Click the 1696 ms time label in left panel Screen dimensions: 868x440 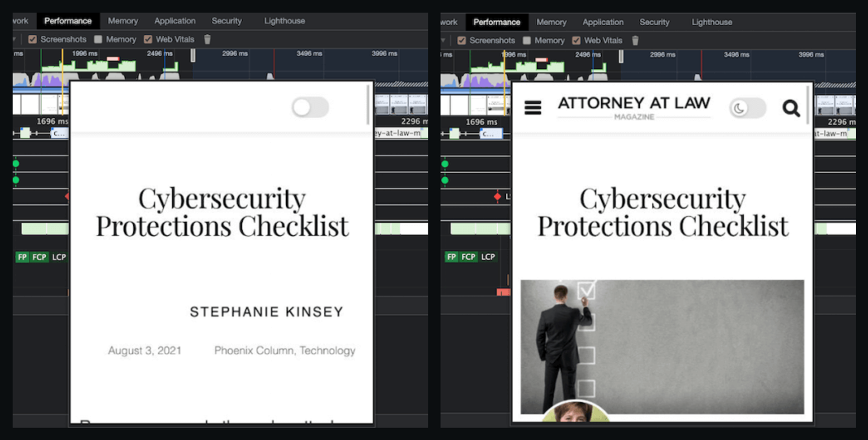click(52, 121)
